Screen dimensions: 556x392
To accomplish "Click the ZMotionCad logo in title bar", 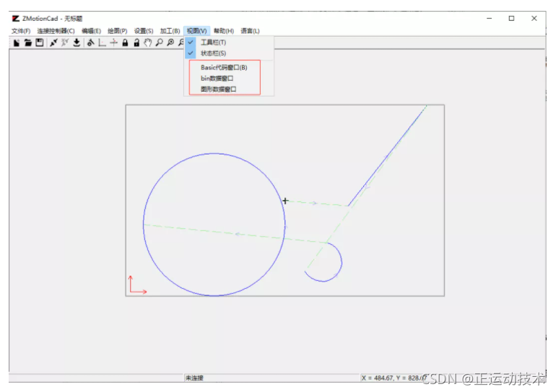I will coord(16,19).
